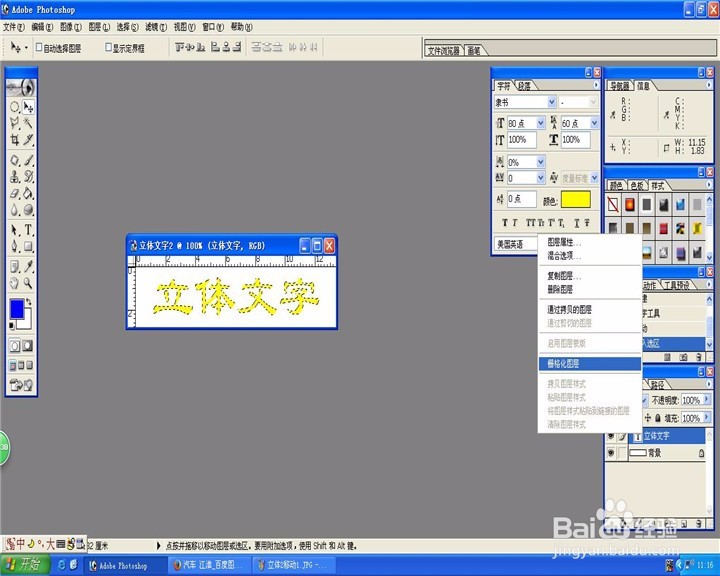Open Info panel flyout menu arrow
The image size is (720, 576).
[x=709, y=85]
